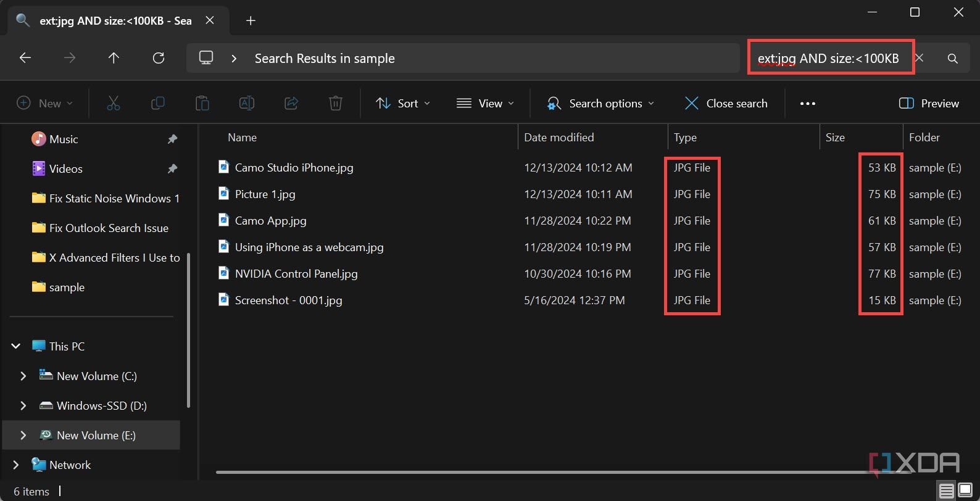Clear the search box with the X
The width and height of the screenshot is (980, 501).
click(x=920, y=58)
